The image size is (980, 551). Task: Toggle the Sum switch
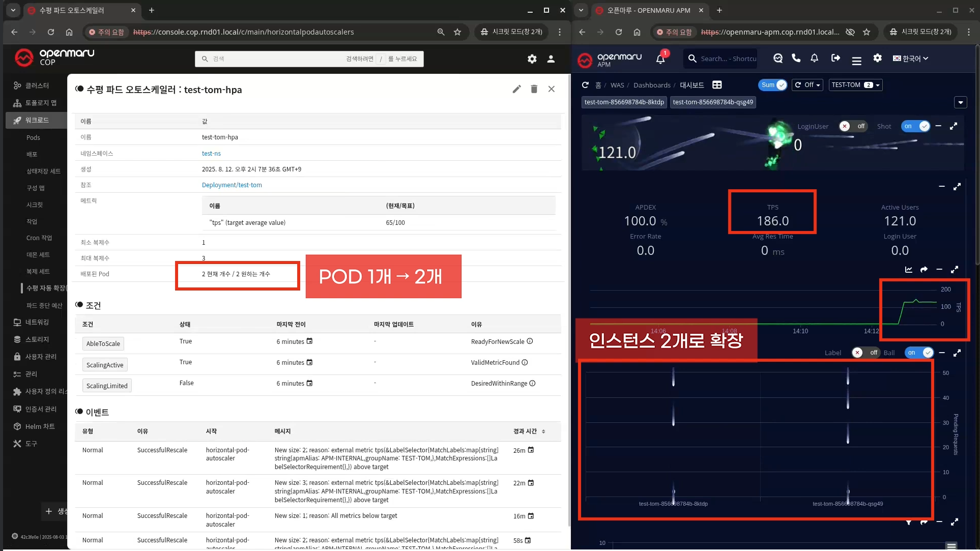pyautogui.click(x=773, y=85)
